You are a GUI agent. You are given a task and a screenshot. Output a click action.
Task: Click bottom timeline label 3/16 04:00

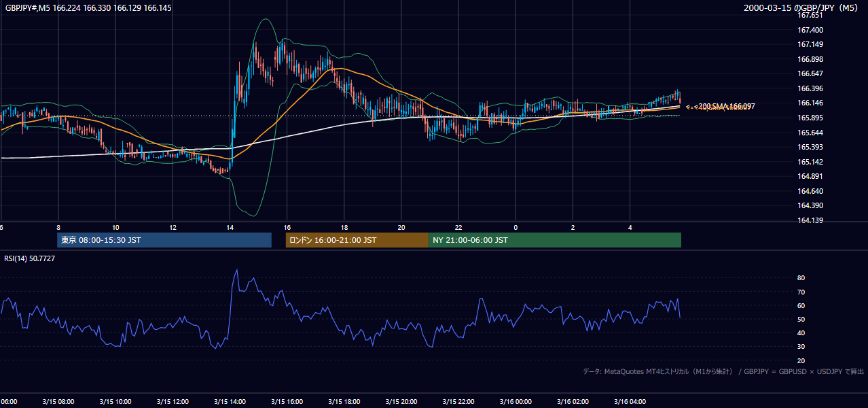point(630,401)
